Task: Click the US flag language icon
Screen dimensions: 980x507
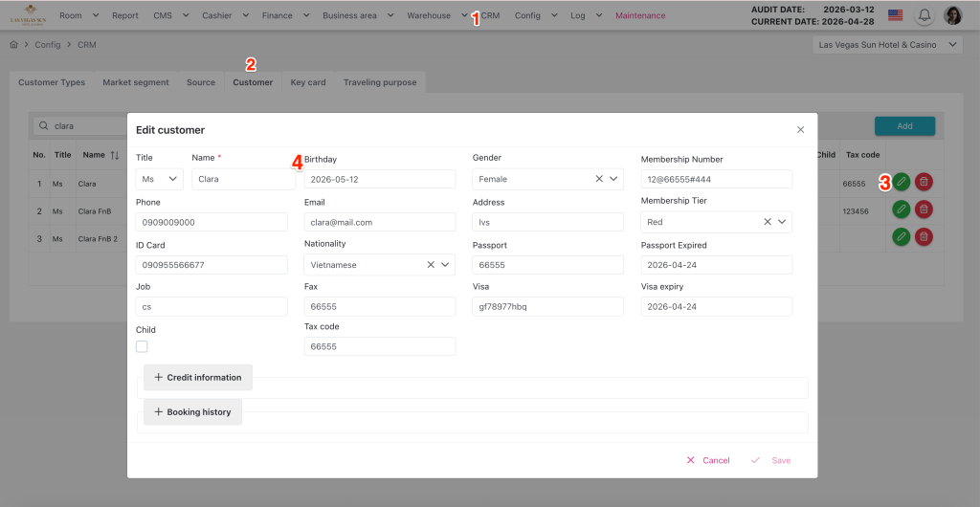Action: (x=895, y=15)
